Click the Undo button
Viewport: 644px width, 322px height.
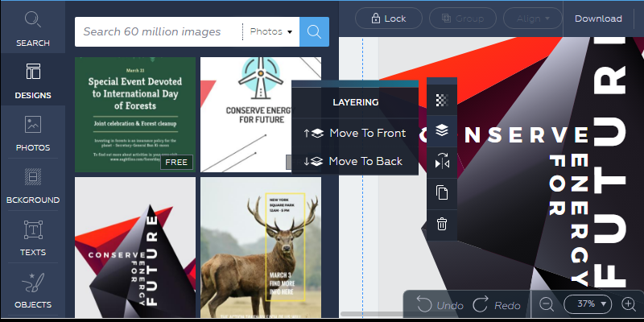click(440, 305)
